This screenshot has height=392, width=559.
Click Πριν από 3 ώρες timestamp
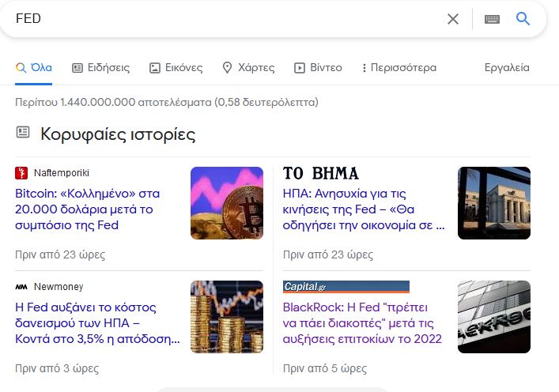pyautogui.click(x=57, y=368)
